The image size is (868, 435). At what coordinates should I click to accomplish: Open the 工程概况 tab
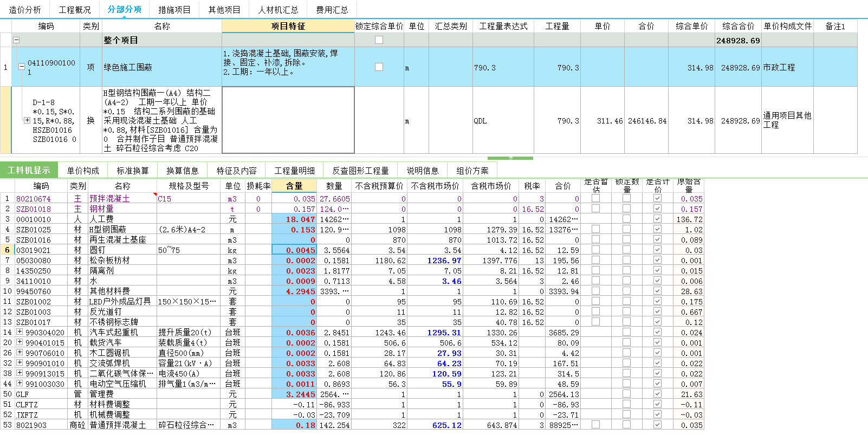[x=75, y=10]
